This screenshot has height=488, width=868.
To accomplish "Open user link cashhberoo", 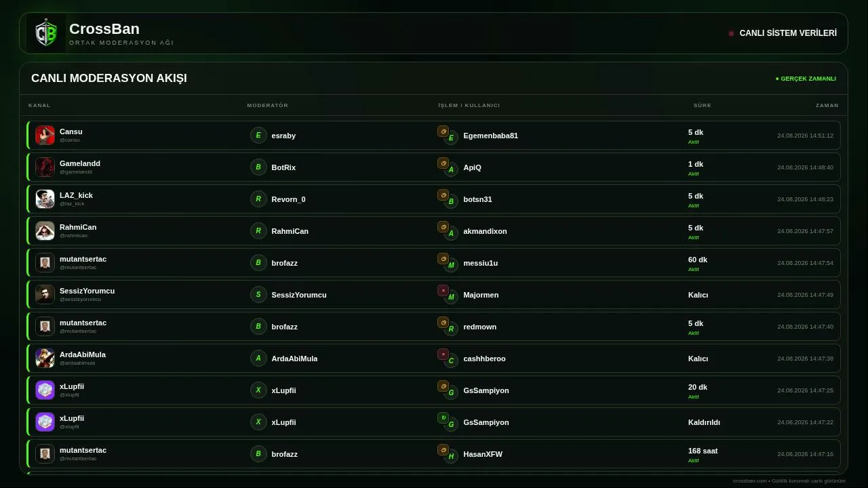I will (x=484, y=359).
